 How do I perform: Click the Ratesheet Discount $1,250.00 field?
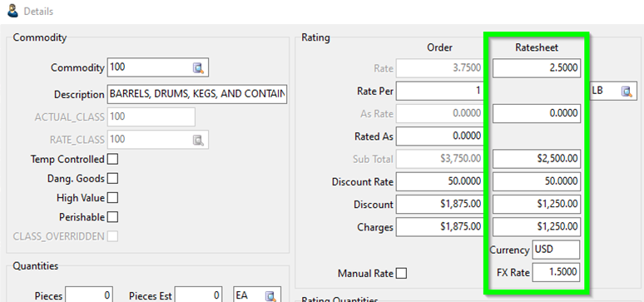tap(537, 204)
